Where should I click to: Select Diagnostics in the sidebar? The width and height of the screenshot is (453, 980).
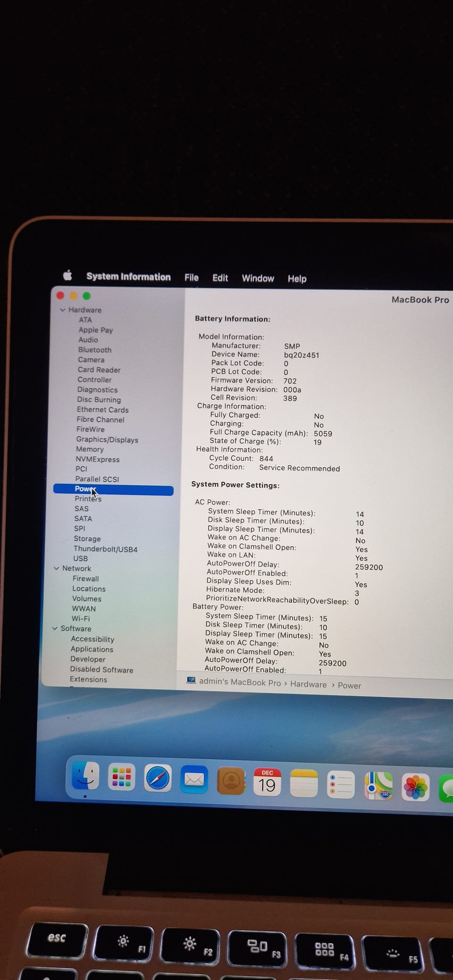[x=97, y=390]
